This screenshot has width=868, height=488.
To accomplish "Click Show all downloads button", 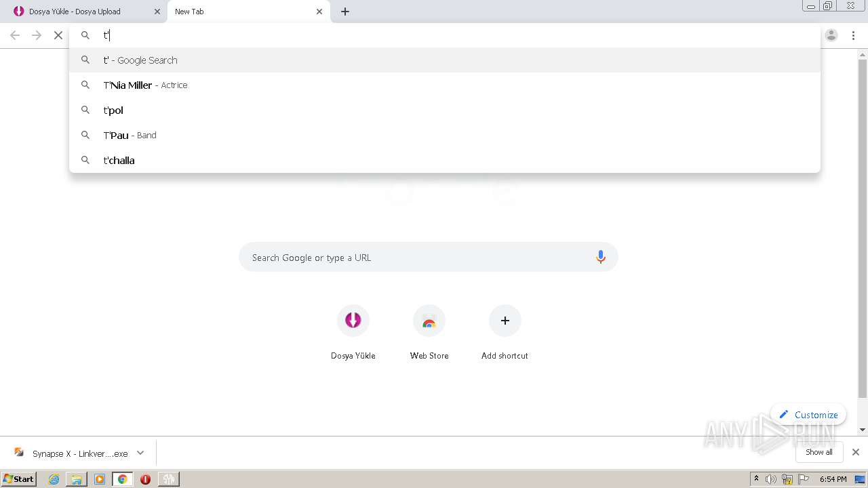I will (x=819, y=452).
